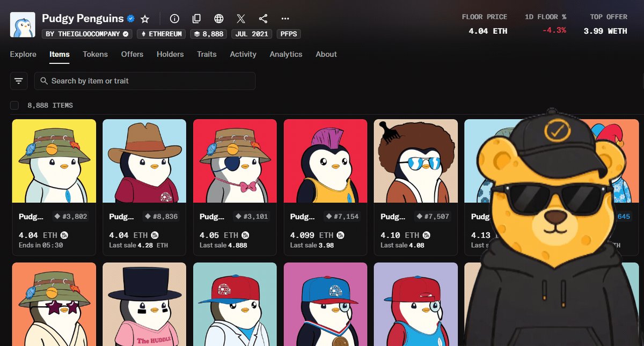Click the marketplace icon on the #8,836 price
The image size is (644, 346).
pyautogui.click(x=155, y=235)
